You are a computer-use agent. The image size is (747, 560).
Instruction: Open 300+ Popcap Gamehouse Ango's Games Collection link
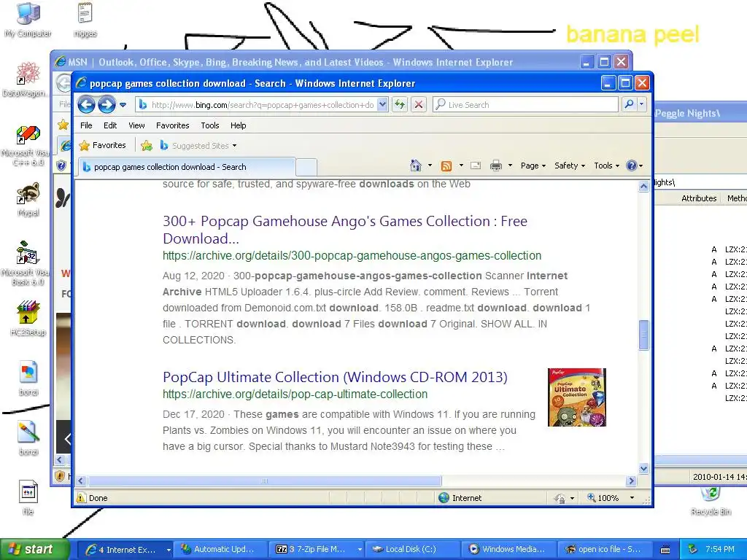(345, 230)
